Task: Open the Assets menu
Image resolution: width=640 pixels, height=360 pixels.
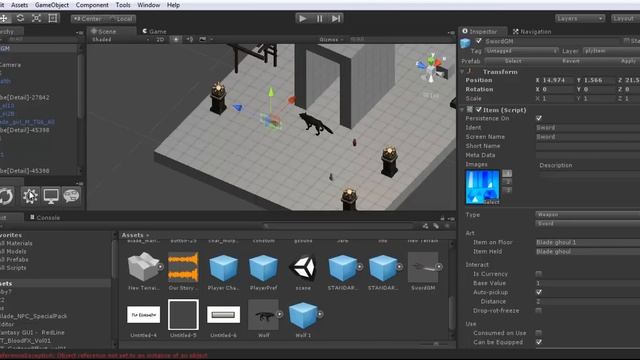Action: [20, 5]
